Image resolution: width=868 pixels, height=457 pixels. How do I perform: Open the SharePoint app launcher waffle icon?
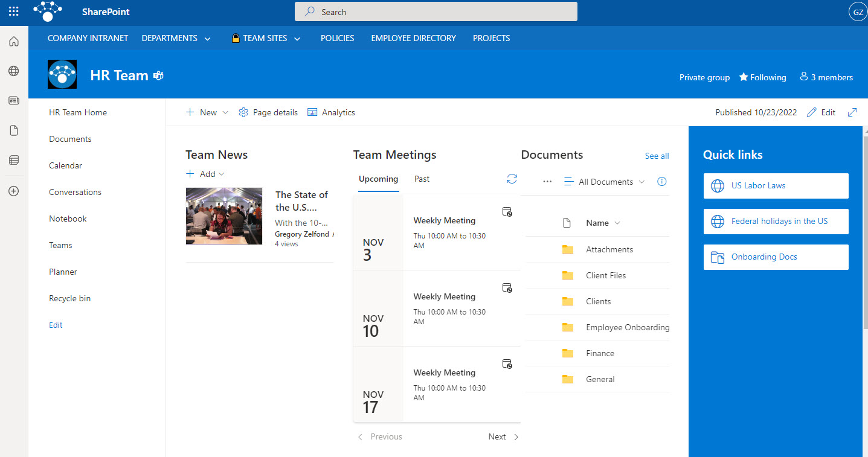(x=13, y=11)
